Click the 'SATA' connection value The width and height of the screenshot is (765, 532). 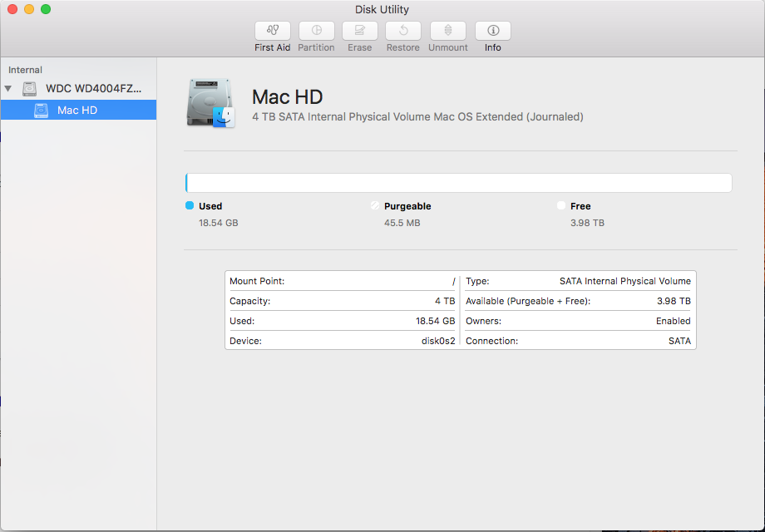click(x=679, y=342)
